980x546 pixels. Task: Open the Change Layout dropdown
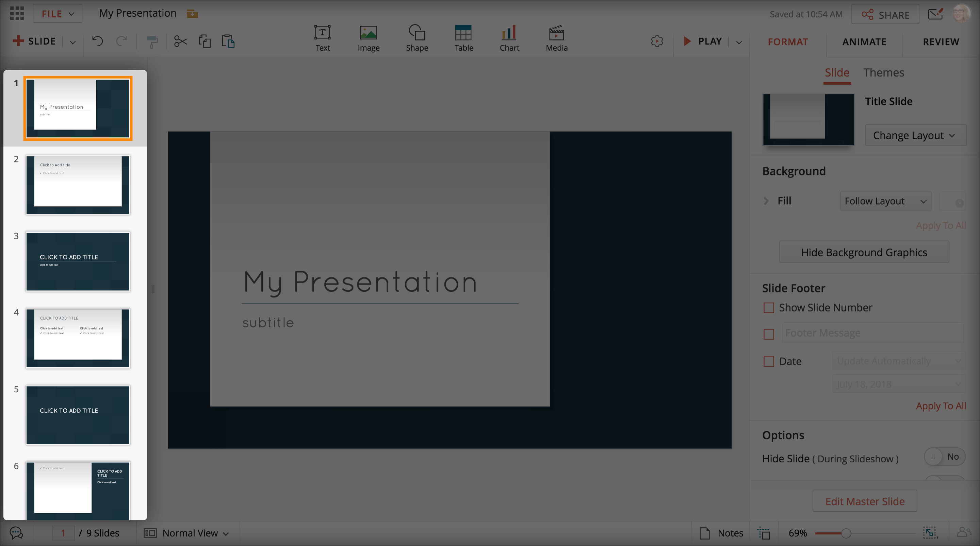click(915, 135)
